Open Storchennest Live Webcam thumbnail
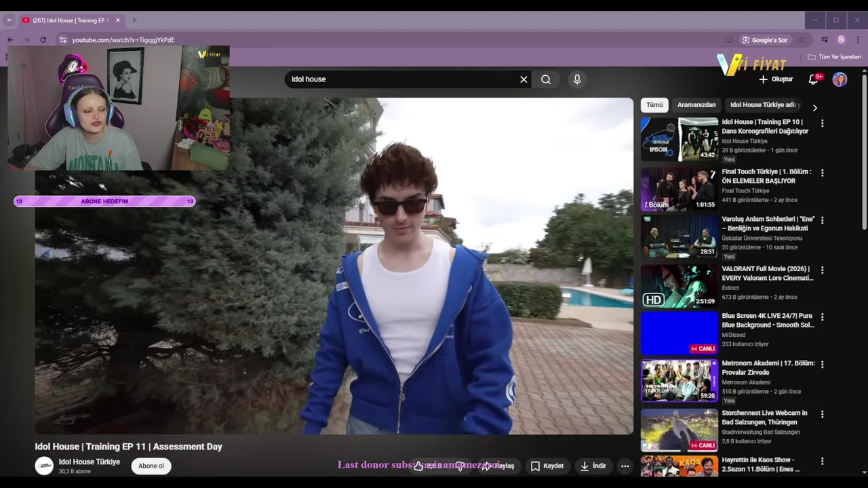 tap(679, 430)
